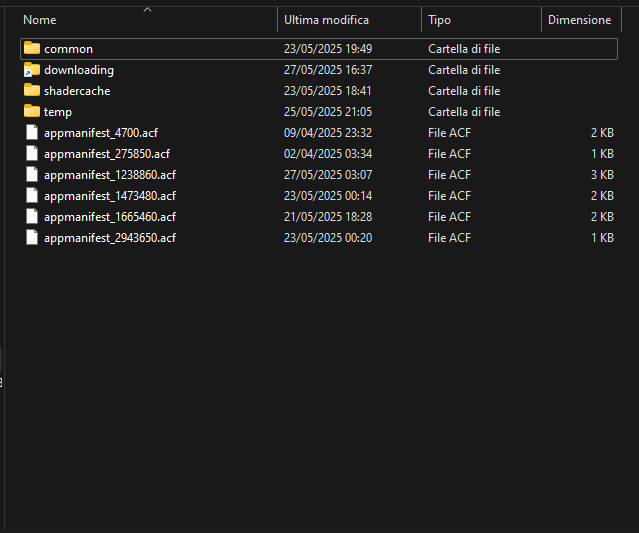Image resolution: width=639 pixels, height=533 pixels.
Task: Select the shadercache folder name
Action: click(x=77, y=91)
